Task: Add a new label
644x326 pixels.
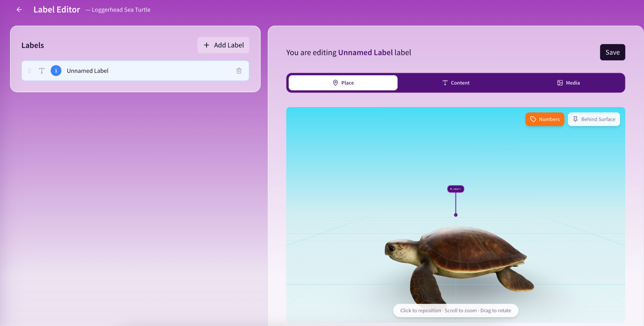Action: point(223,45)
